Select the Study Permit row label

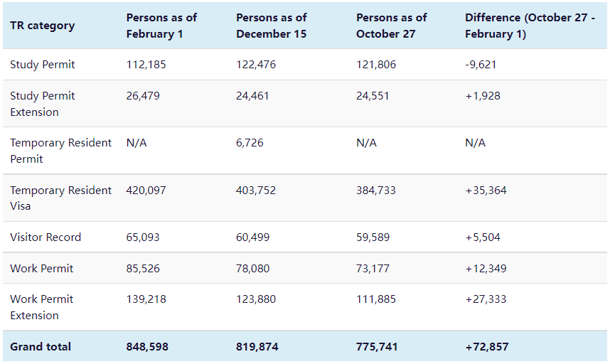43,65
